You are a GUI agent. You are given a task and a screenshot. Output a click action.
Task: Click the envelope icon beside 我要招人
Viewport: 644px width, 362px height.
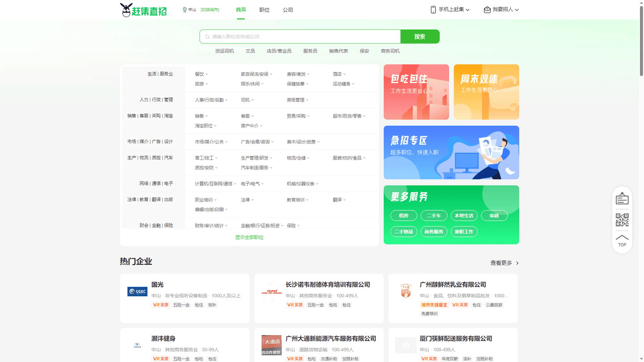click(487, 10)
